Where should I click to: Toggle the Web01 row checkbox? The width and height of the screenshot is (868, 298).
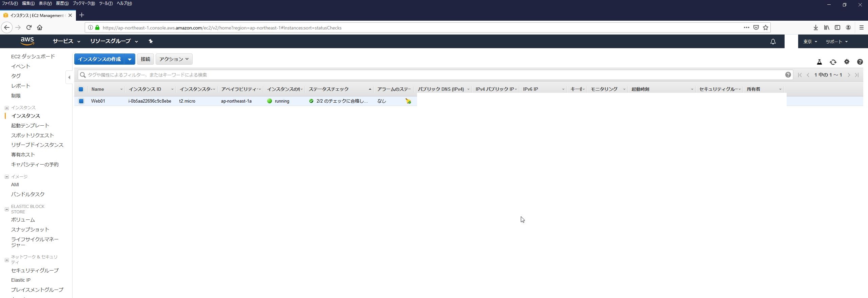pyautogui.click(x=81, y=101)
